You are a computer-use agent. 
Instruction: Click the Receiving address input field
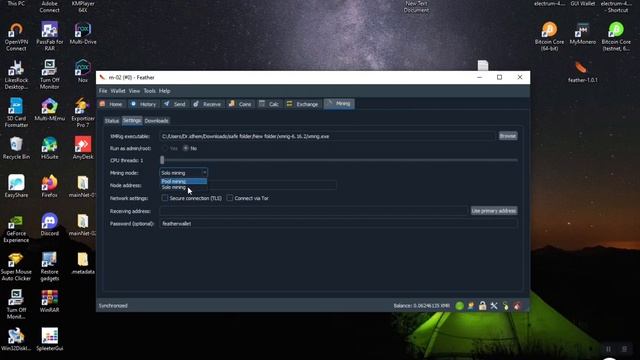[313, 211]
